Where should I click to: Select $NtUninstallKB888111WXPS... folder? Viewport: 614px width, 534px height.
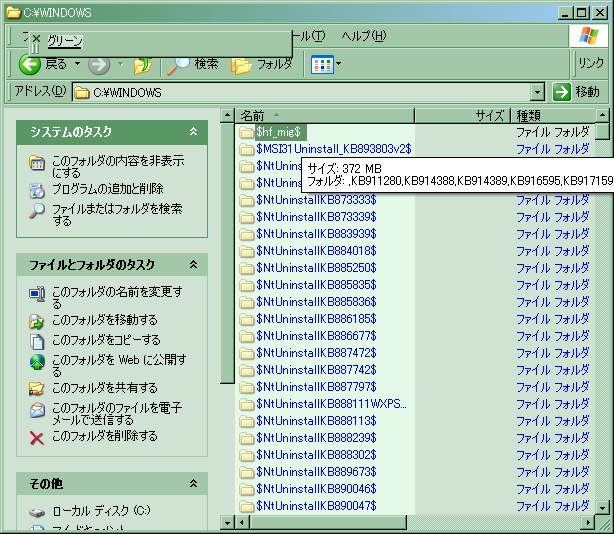click(x=331, y=404)
